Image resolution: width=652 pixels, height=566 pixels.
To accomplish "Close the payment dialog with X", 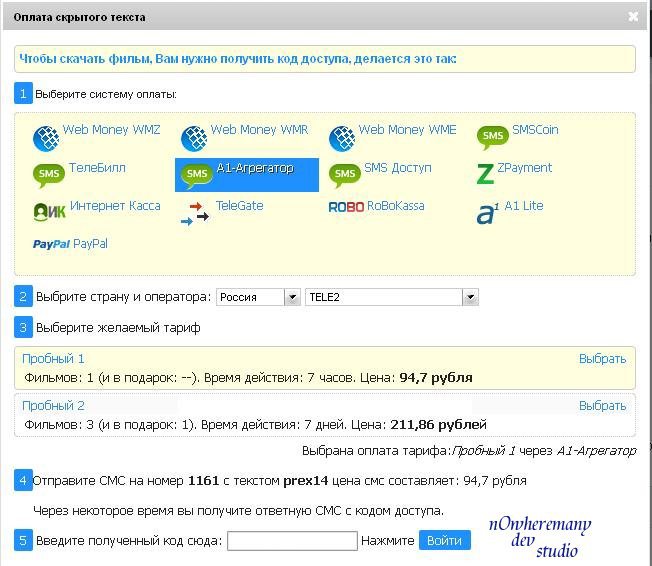I will (x=633, y=17).
